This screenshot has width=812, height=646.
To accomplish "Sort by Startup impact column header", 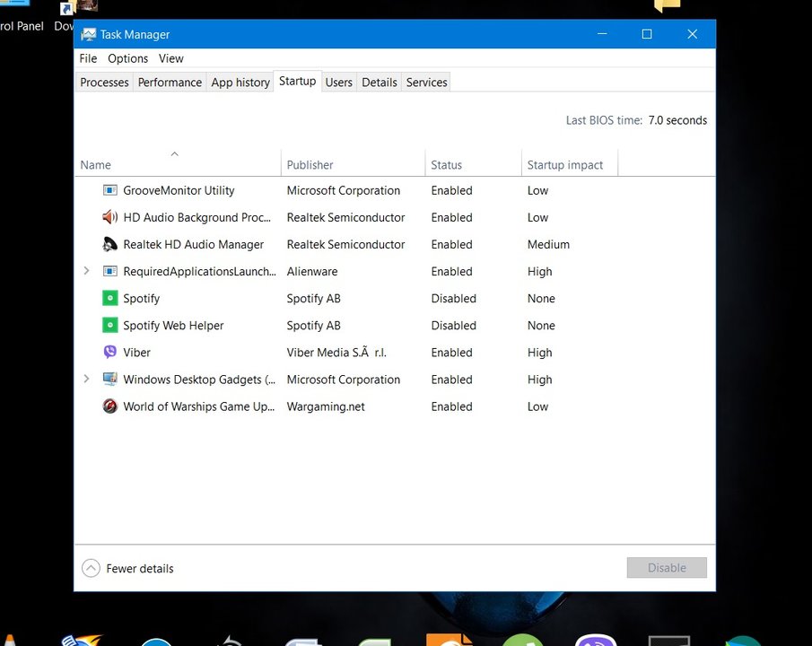I will pos(565,165).
